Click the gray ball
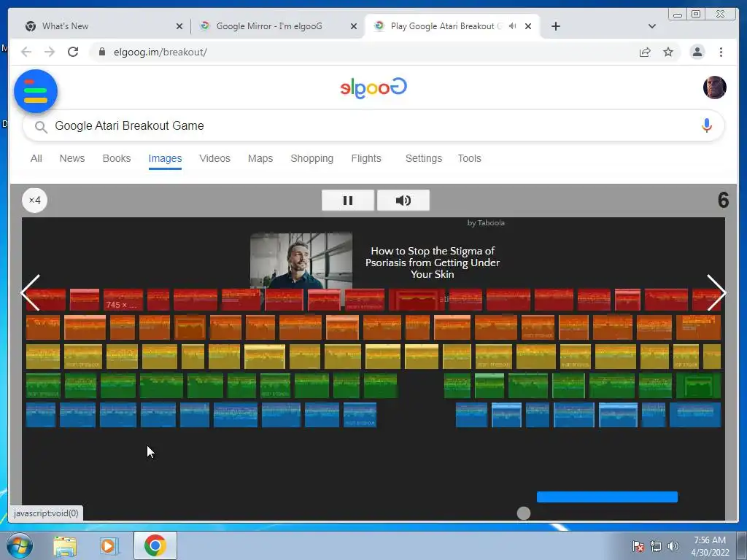This screenshot has width=747, height=560. [x=524, y=513]
